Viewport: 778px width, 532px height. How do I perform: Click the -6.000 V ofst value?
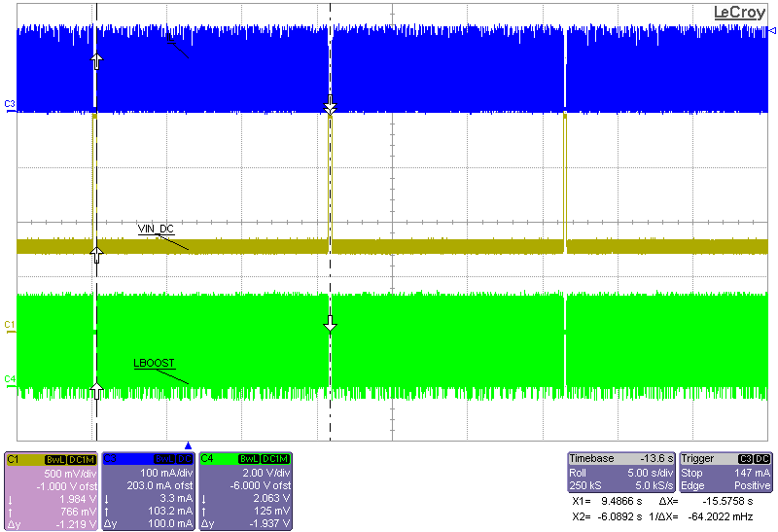click(262, 485)
